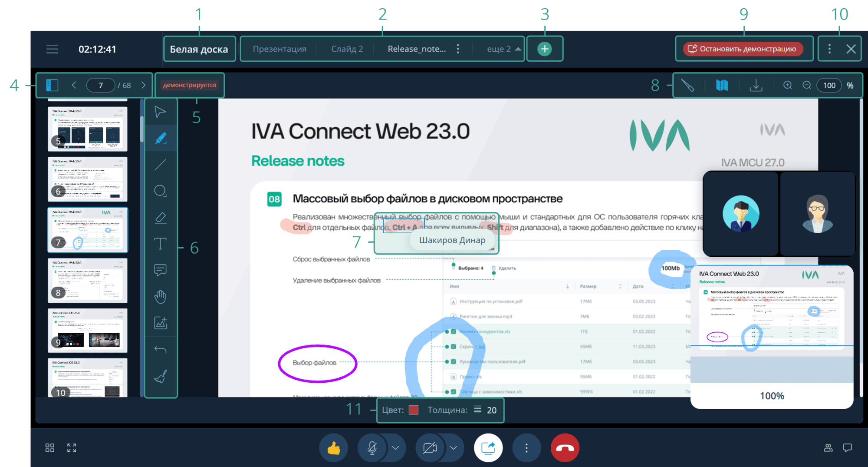Click the laser pointer icon
Viewport: 868px width, 467px height.
tap(688, 85)
